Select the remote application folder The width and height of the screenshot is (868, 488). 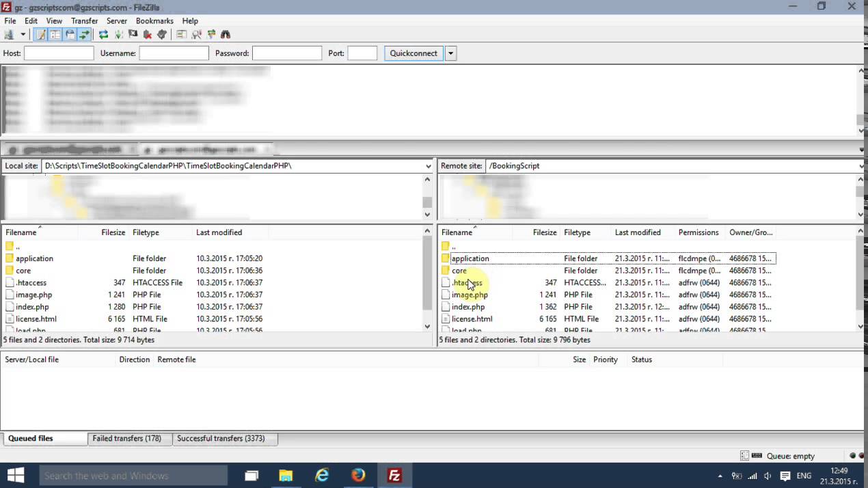pos(470,258)
